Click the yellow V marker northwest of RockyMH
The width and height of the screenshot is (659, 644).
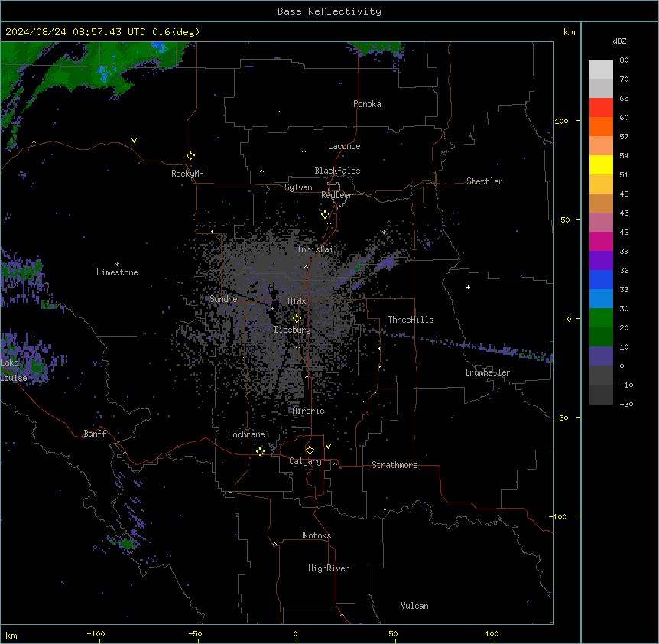[x=134, y=141]
